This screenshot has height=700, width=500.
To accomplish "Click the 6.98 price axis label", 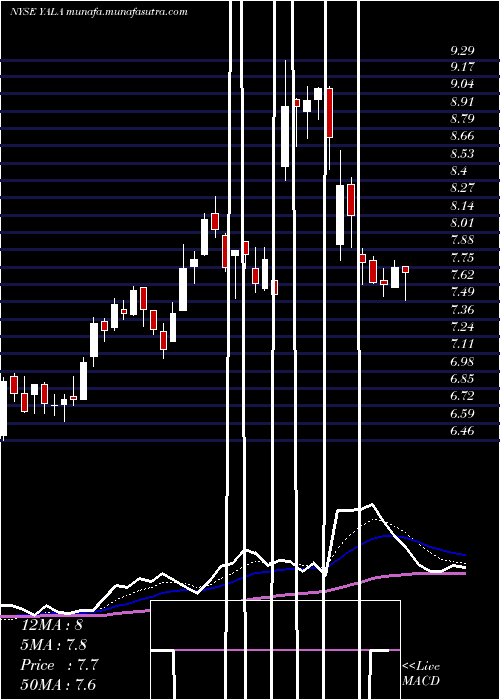I will click(462, 362).
